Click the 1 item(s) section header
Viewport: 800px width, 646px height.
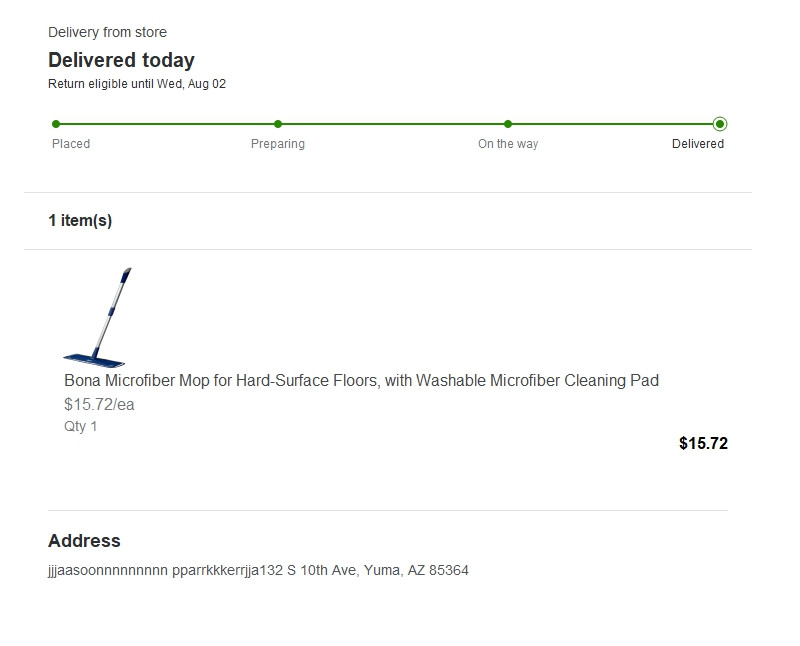point(80,220)
